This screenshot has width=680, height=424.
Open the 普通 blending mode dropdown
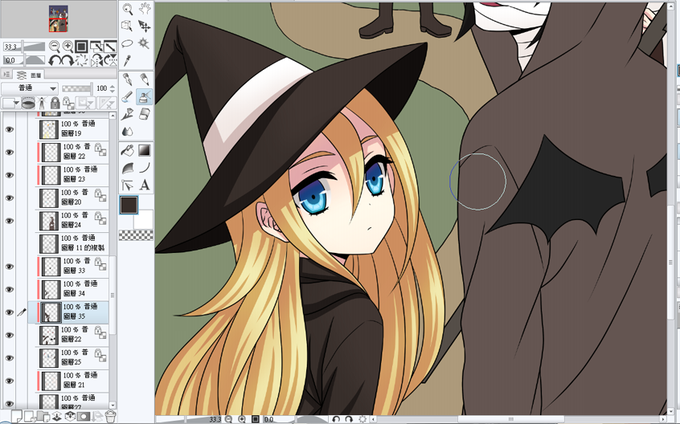click(30, 88)
